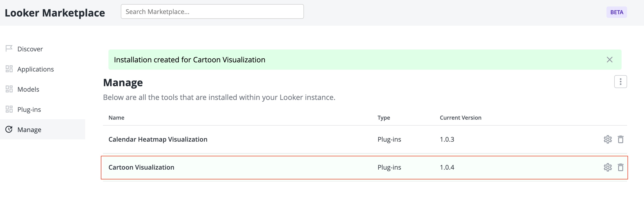Click the Looker Marketplace title
The width and height of the screenshot is (644, 204).
(x=55, y=13)
